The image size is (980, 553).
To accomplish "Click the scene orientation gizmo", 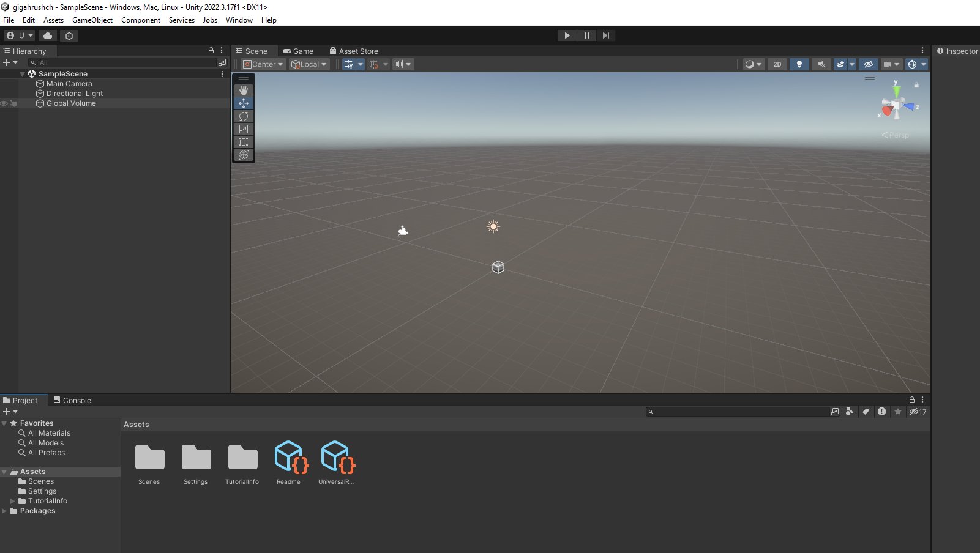I will point(897,106).
